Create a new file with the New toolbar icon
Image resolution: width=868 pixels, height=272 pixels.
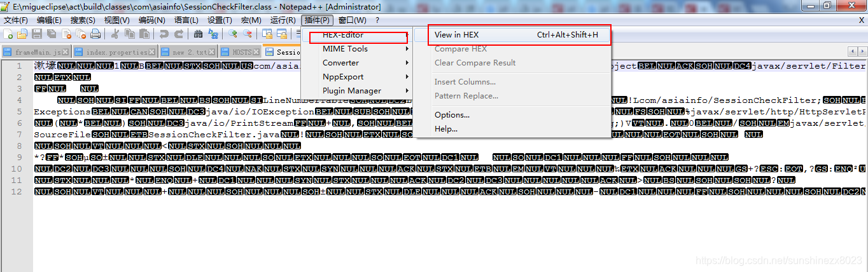pos(8,34)
